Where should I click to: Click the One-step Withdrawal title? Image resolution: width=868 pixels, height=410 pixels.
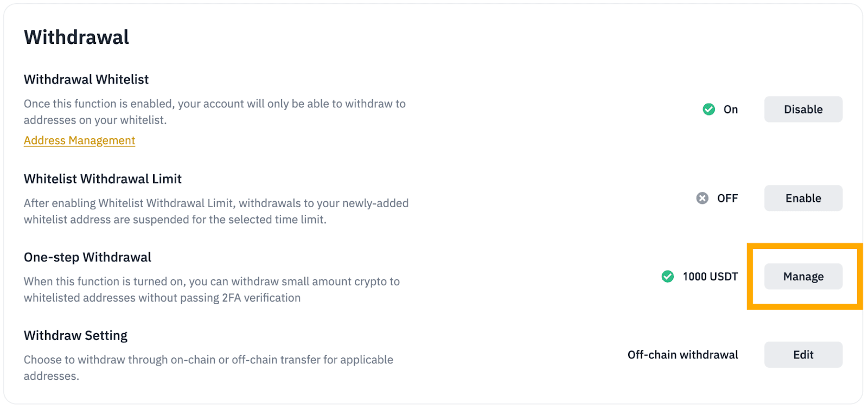[x=87, y=257]
